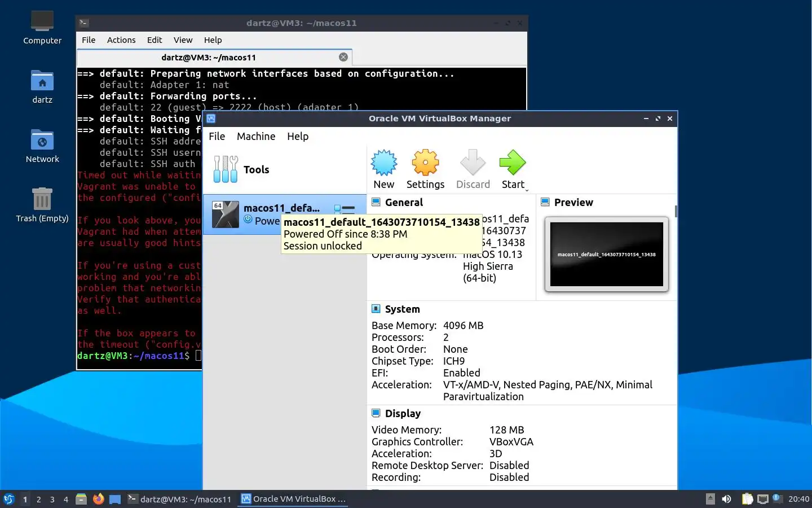The image size is (812, 508).
Task: Switch to Oracle VM VirtualBox taskbar button
Action: click(x=293, y=499)
